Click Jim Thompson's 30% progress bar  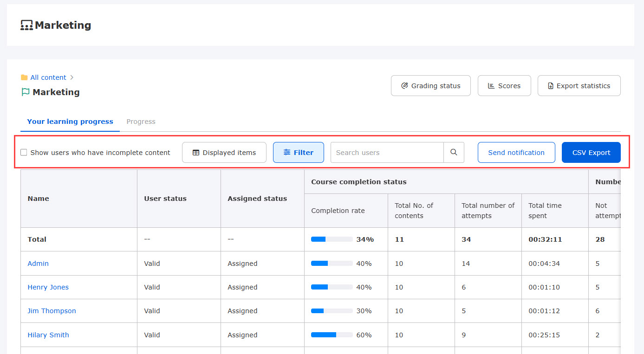[332, 311]
